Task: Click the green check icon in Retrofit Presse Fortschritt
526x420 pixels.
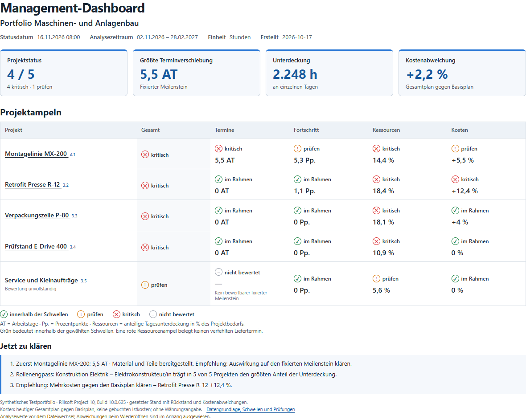Action: point(297,179)
